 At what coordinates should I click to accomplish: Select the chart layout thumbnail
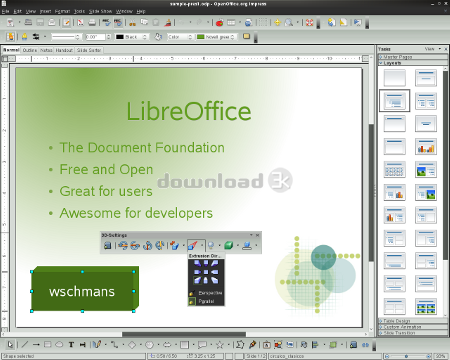pyautogui.click(x=426, y=147)
